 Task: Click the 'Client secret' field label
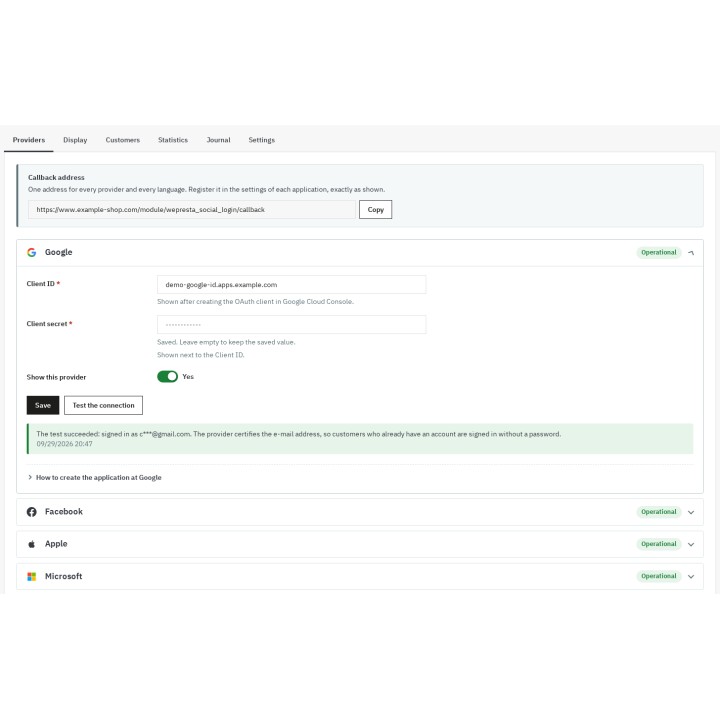[x=49, y=324]
